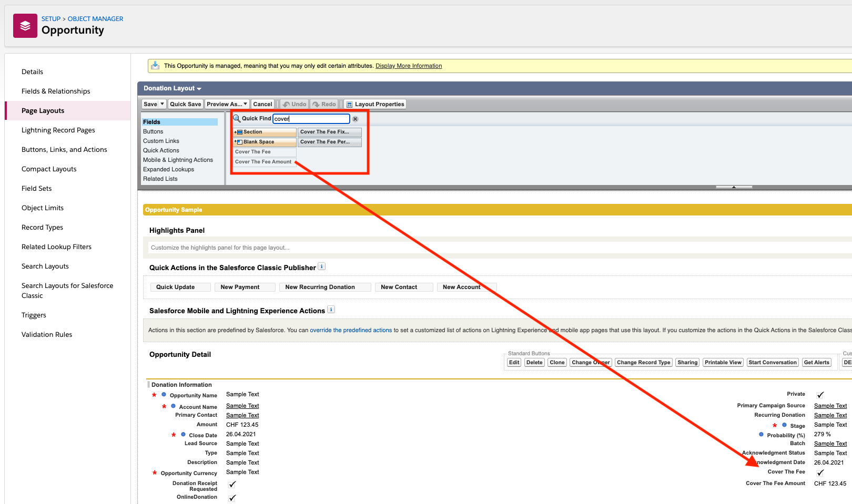852x504 pixels.
Task: Click the New Payment action
Action: click(x=245, y=287)
